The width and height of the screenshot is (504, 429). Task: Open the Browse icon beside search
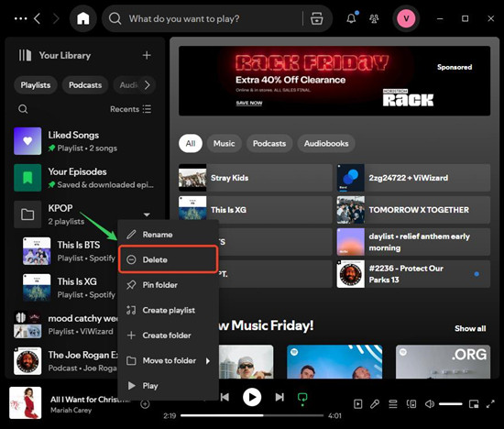317,18
